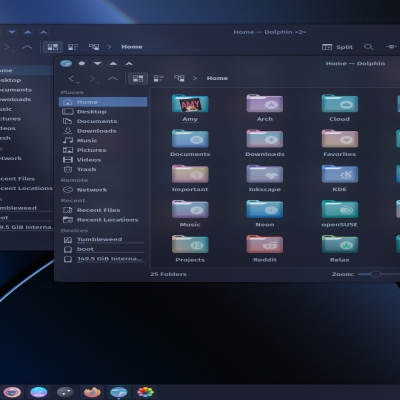Viewport: 400px width, 400px height.
Task: Go up one folder in front Dolphin
Action: (x=113, y=79)
